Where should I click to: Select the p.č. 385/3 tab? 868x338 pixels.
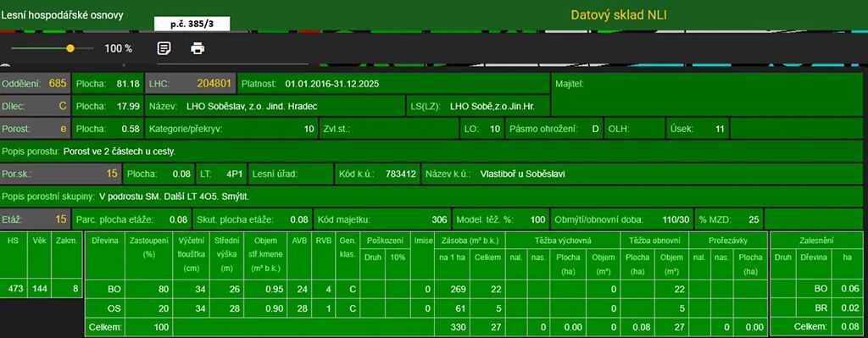point(192,25)
